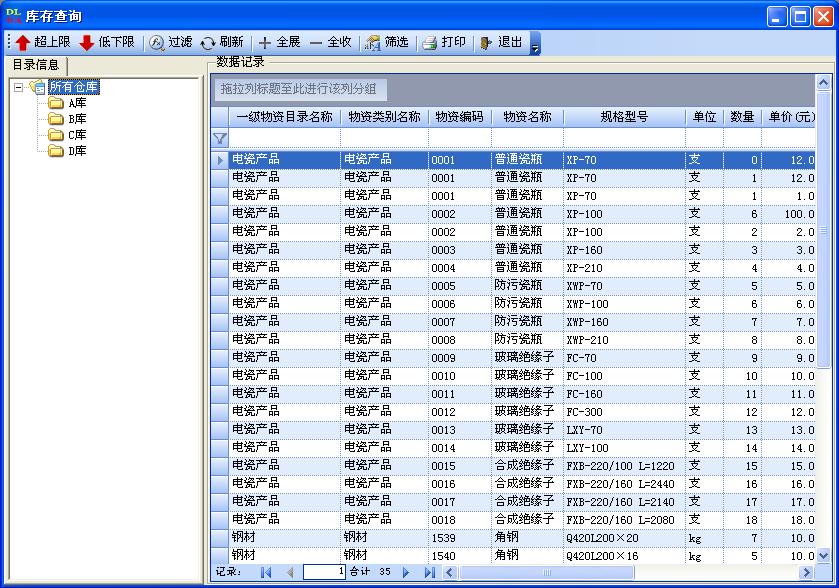Sort by the 物资编码 column header

459,117
